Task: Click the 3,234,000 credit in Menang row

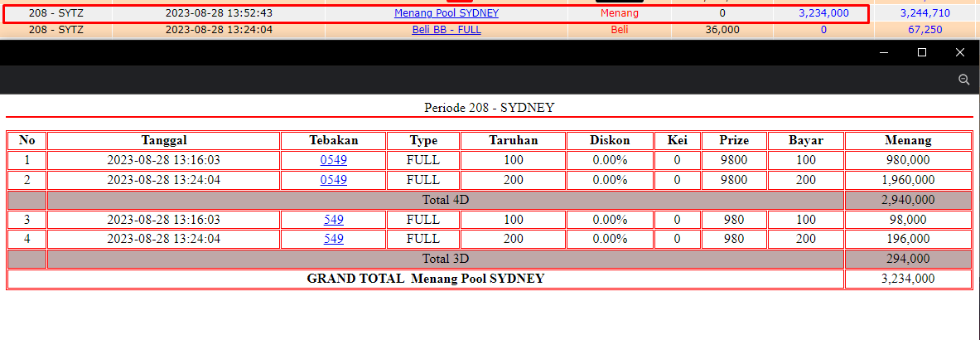Action: [x=823, y=12]
